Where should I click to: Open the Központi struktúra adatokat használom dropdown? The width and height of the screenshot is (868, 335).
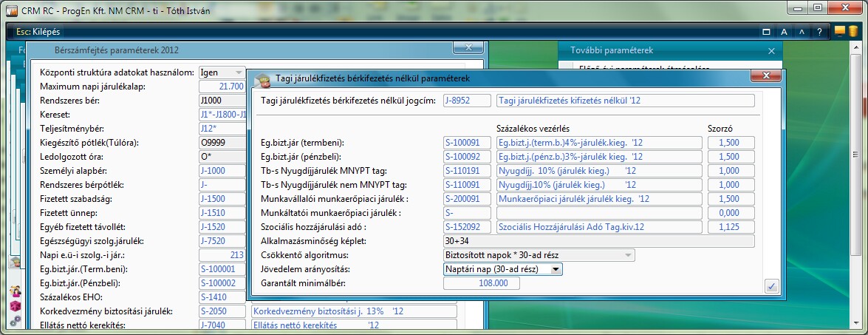click(222, 72)
